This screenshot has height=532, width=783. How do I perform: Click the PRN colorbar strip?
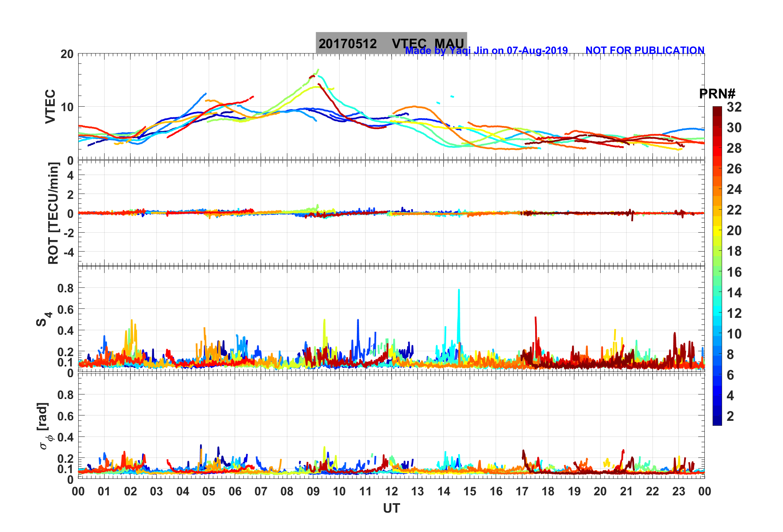(717, 266)
